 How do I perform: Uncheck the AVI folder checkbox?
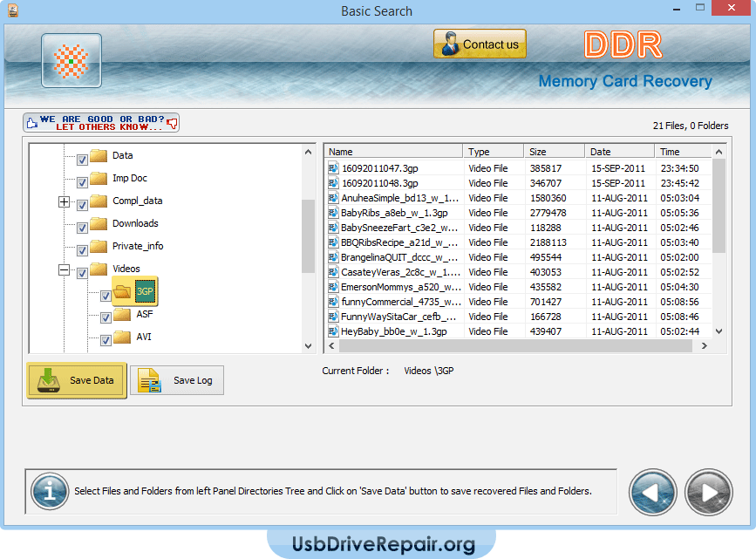(x=106, y=341)
